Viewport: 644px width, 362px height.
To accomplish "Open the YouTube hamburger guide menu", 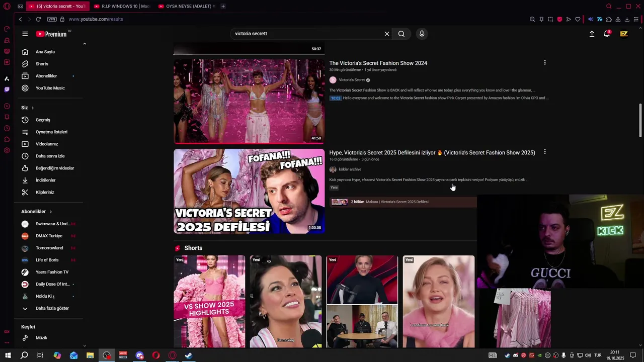I will click(25, 34).
